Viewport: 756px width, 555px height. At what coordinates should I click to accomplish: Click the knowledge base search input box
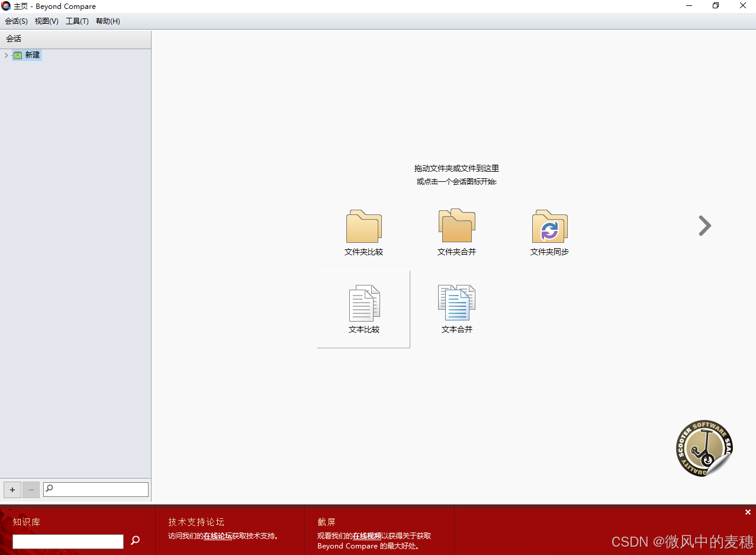click(68, 541)
